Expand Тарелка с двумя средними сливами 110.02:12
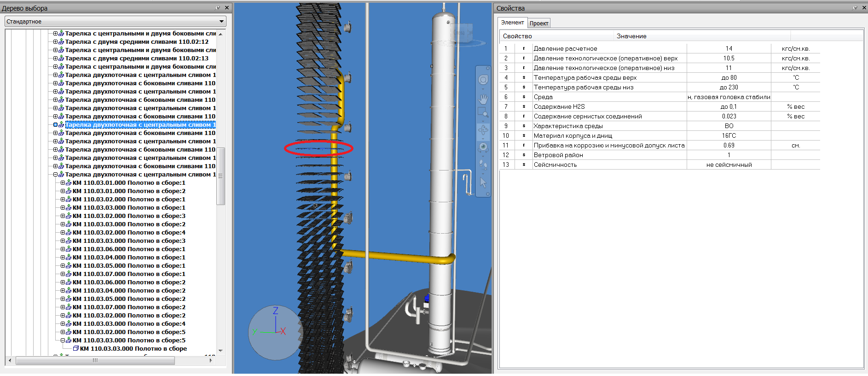 click(x=55, y=42)
